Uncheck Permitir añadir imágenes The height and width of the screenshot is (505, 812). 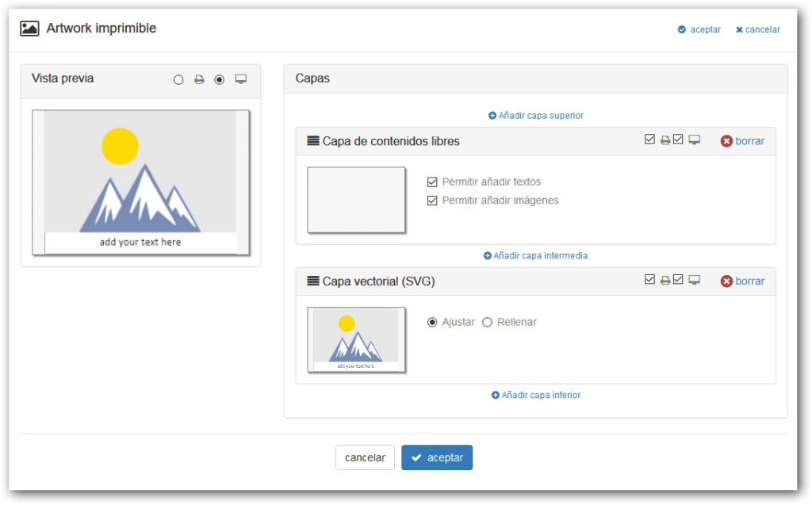432,201
